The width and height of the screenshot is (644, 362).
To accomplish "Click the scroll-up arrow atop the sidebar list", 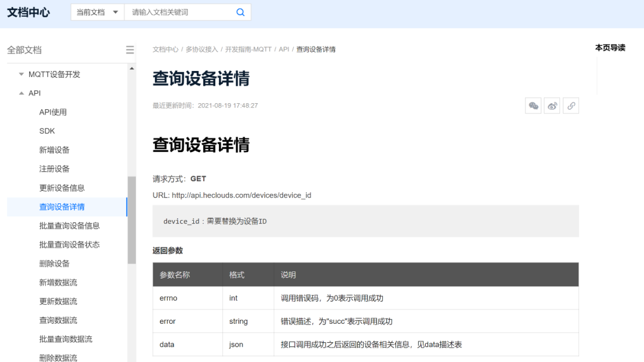I will tap(131, 67).
